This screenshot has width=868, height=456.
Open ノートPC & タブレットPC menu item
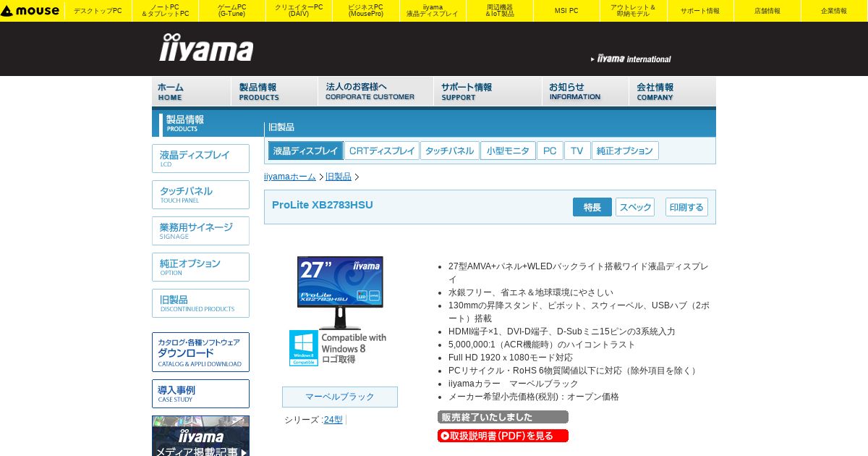165,11
